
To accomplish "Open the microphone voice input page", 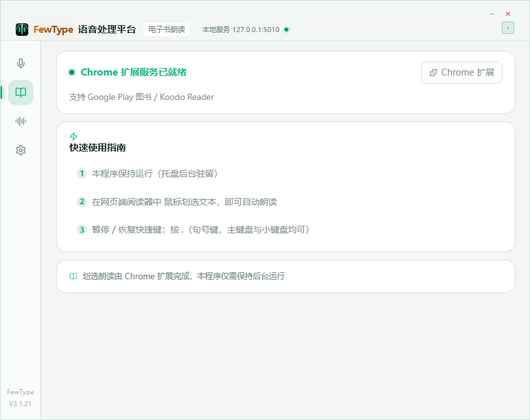I will tap(21, 63).
